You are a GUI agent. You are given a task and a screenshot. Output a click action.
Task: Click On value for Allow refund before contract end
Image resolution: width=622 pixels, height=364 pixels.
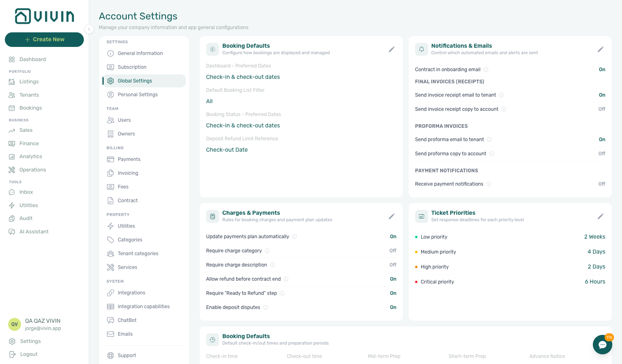click(393, 279)
